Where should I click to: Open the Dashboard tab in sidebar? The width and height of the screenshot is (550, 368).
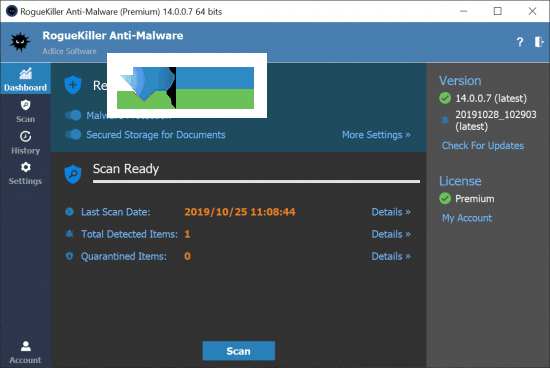click(25, 79)
